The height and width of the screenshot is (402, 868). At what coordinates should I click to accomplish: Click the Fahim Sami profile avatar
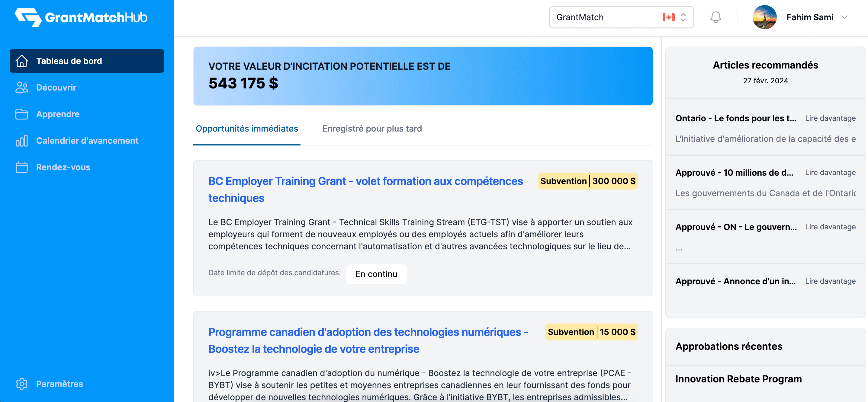point(764,17)
